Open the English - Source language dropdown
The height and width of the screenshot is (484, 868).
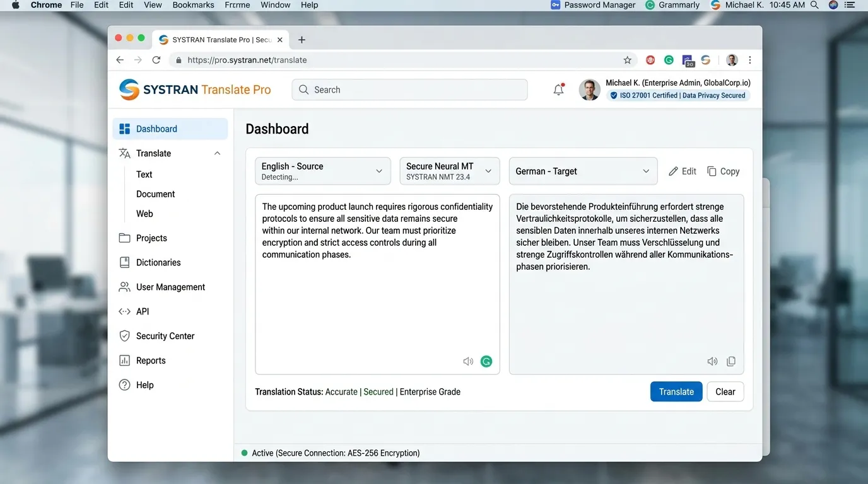(322, 171)
